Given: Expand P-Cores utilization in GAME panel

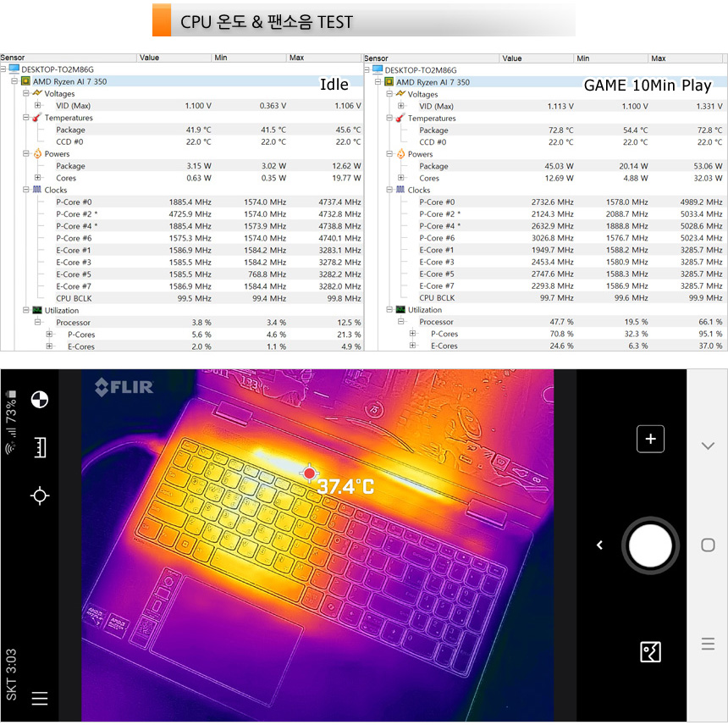Looking at the screenshot, I should [x=413, y=334].
